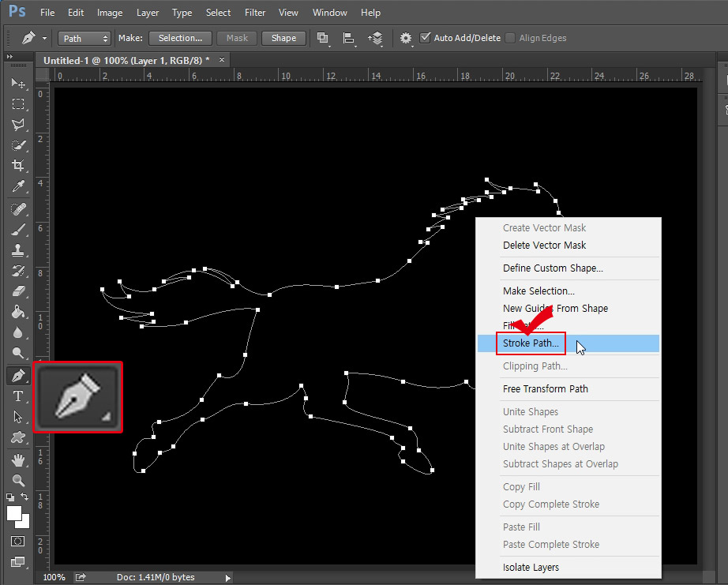Open the Help menu
Viewport: 728px width, 585px height.
click(x=370, y=13)
